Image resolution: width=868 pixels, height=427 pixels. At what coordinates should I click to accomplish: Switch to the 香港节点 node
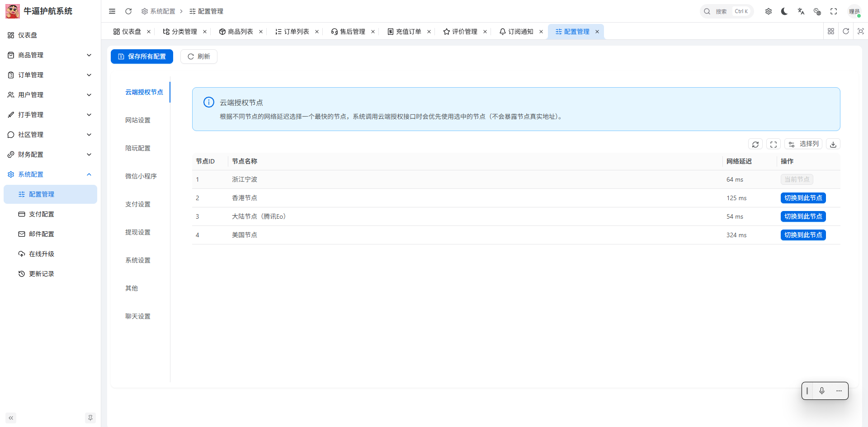[803, 198]
